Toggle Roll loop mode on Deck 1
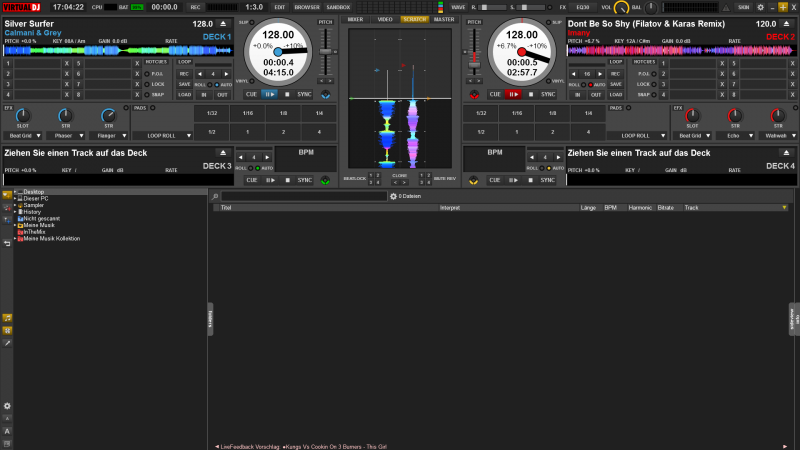The image size is (800, 450). tap(210, 85)
